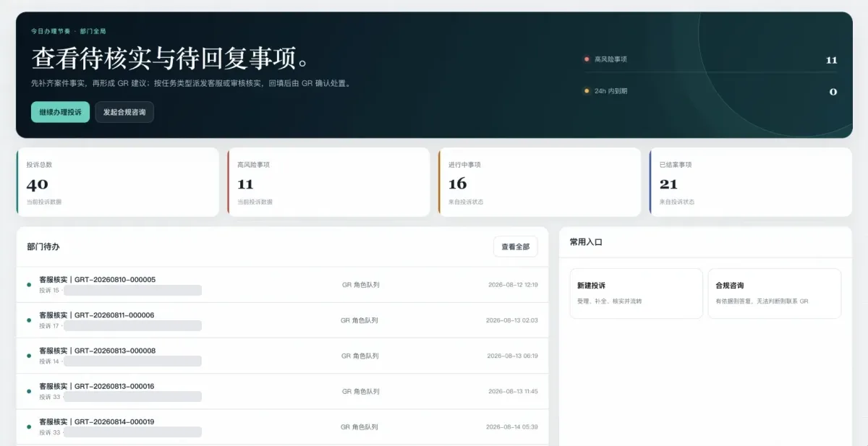The image size is (868, 446).
Task: Click the timestamp 2026-08-14 05:39
Action: tap(512, 426)
